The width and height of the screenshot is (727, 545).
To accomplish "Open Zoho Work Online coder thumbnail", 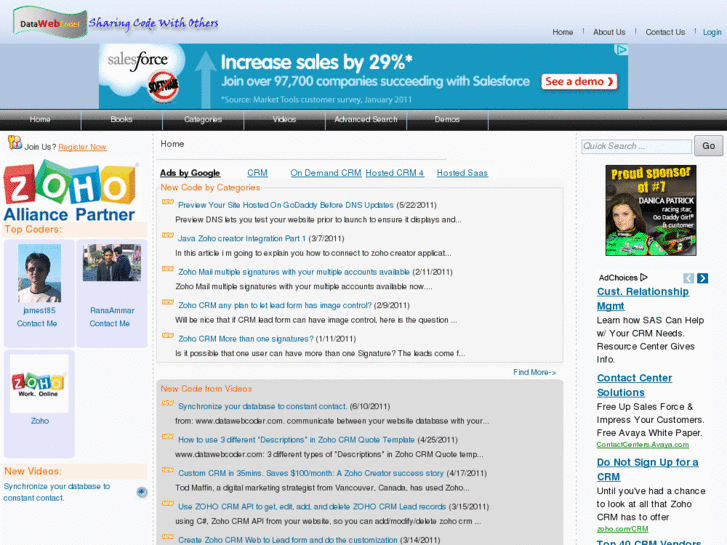I will coord(39,384).
